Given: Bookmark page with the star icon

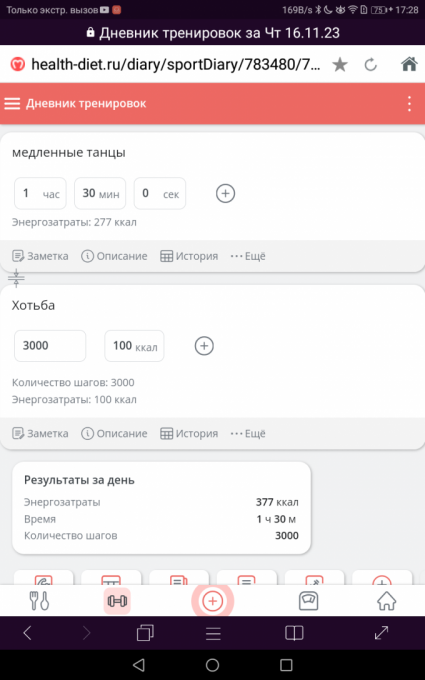Looking at the screenshot, I should pyautogui.click(x=340, y=65).
